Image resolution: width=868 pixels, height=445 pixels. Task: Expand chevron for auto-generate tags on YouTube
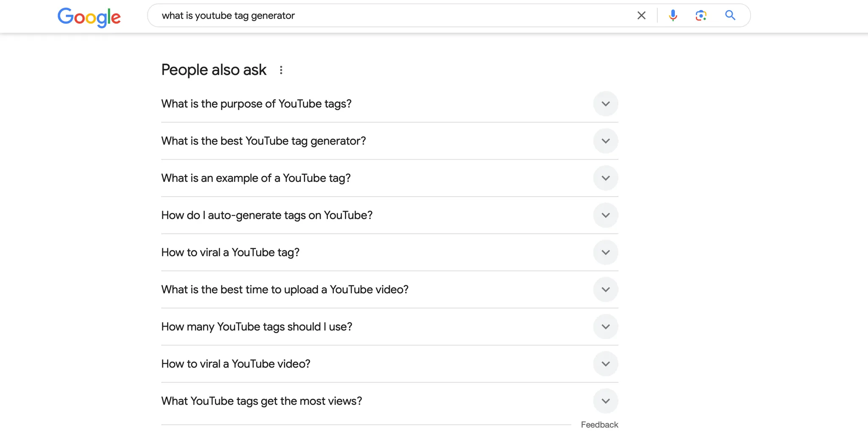(x=606, y=215)
